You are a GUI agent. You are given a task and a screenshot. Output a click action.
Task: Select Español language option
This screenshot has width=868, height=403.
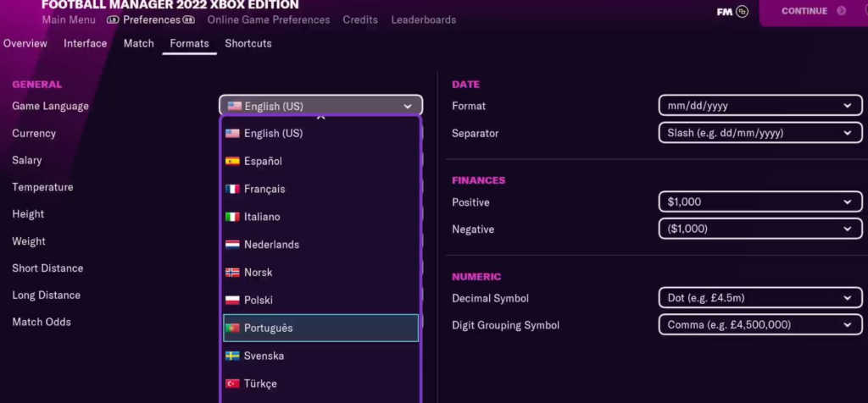coord(320,162)
